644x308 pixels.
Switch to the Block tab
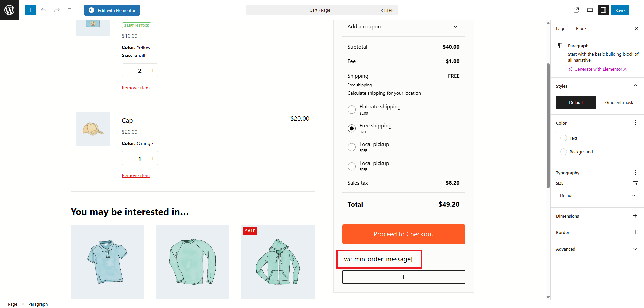[x=581, y=29]
